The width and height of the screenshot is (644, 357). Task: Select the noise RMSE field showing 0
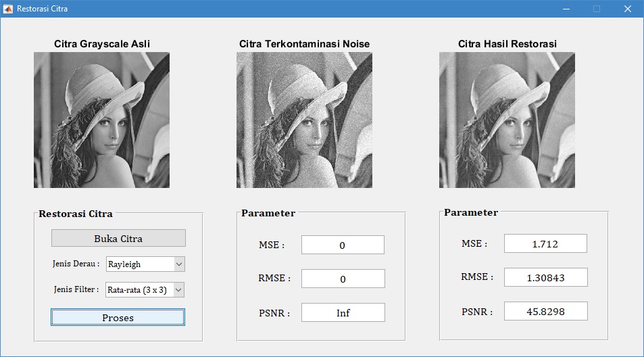click(343, 279)
